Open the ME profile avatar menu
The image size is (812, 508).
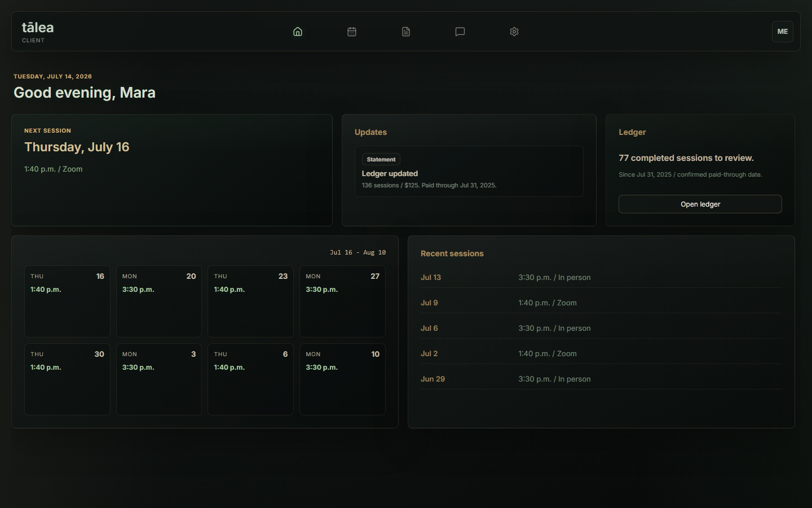point(783,32)
